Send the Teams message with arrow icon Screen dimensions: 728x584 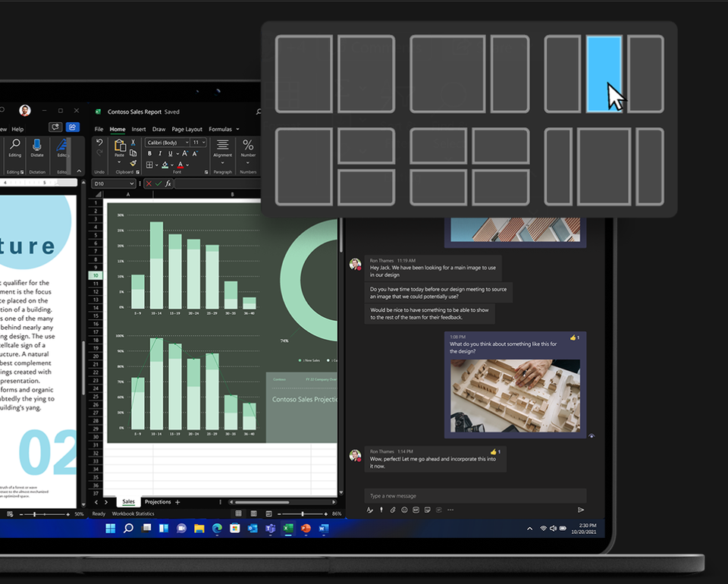[581, 510]
